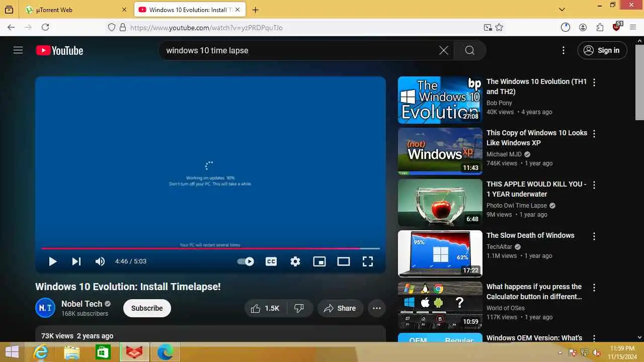Image resolution: width=644 pixels, height=362 pixels.
Task: Open recent browsing button in tab bar
Action: pos(9,10)
